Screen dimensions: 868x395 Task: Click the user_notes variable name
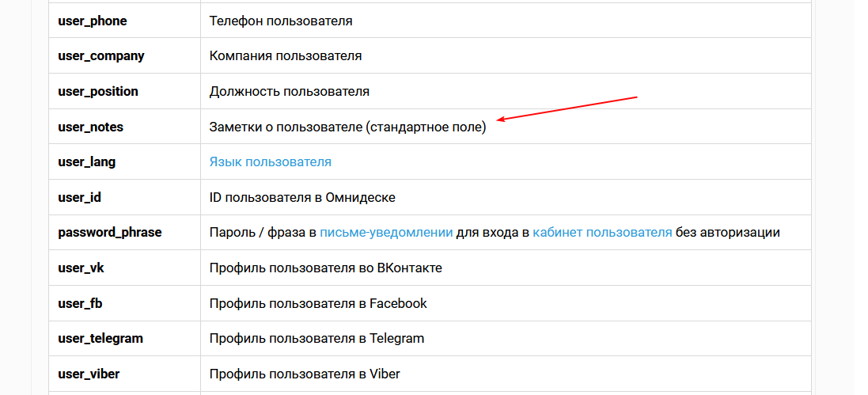[91, 127]
